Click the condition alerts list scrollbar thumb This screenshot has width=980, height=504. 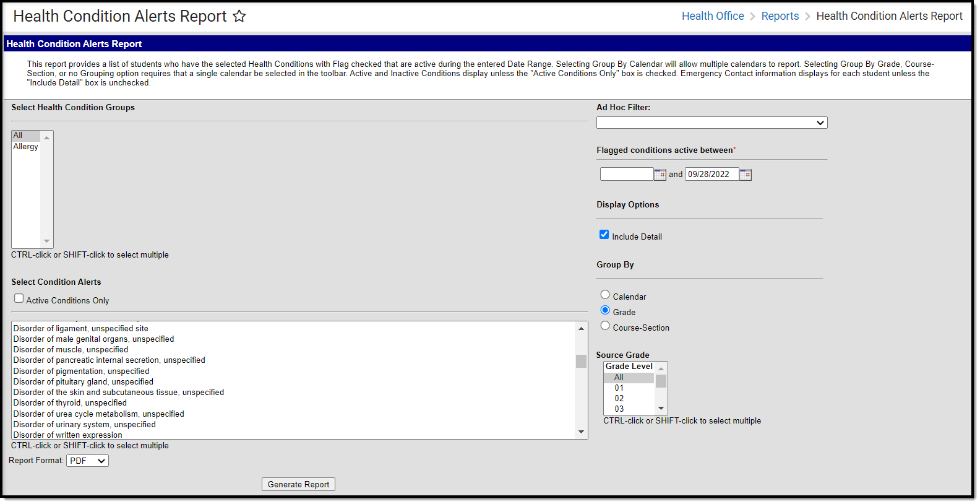coord(581,361)
